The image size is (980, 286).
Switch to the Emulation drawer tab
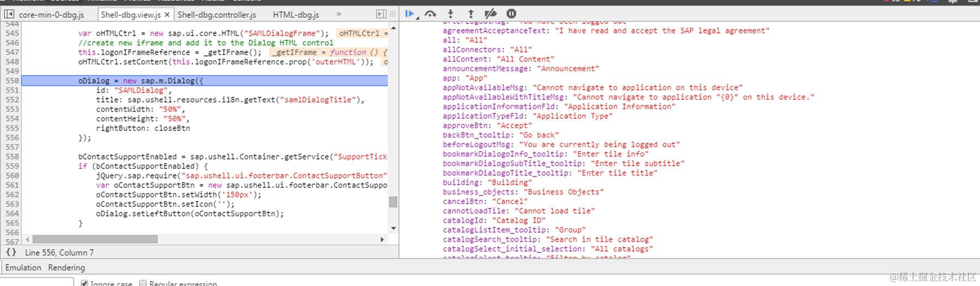pyautogui.click(x=23, y=268)
